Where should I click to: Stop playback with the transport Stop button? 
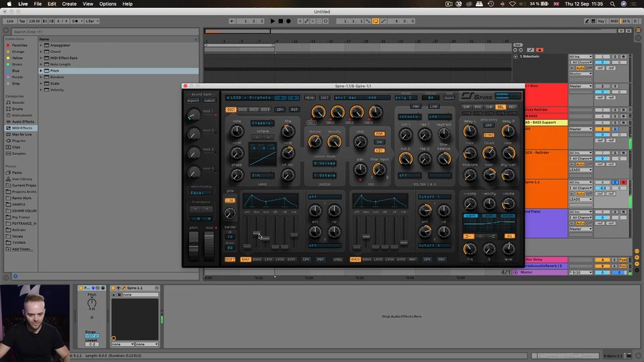tap(280, 21)
